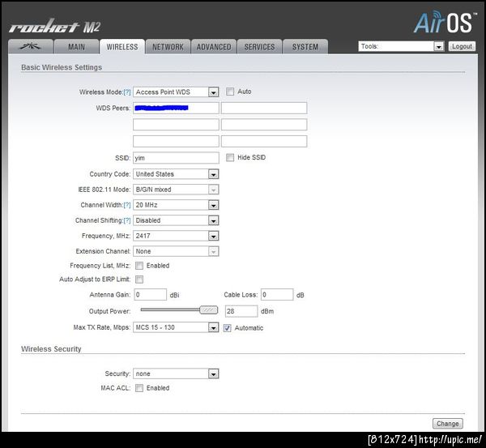Viewport: 486px width, 448px height.
Task: Enable the Auto WDS checkbox
Action: [x=230, y=92]
